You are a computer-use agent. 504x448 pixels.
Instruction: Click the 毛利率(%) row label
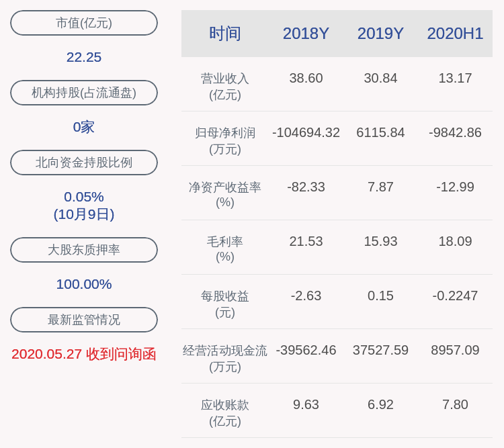[x=224, y=249]
